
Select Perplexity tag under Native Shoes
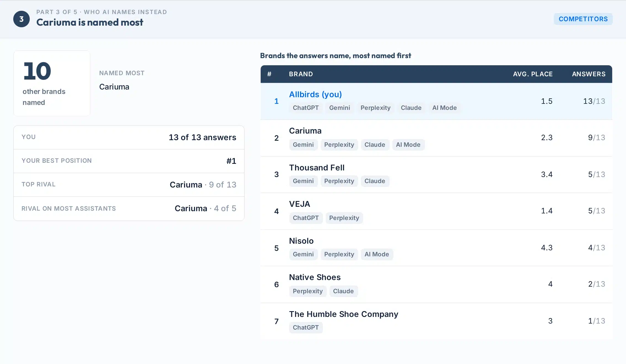click(x=307, y=291)
